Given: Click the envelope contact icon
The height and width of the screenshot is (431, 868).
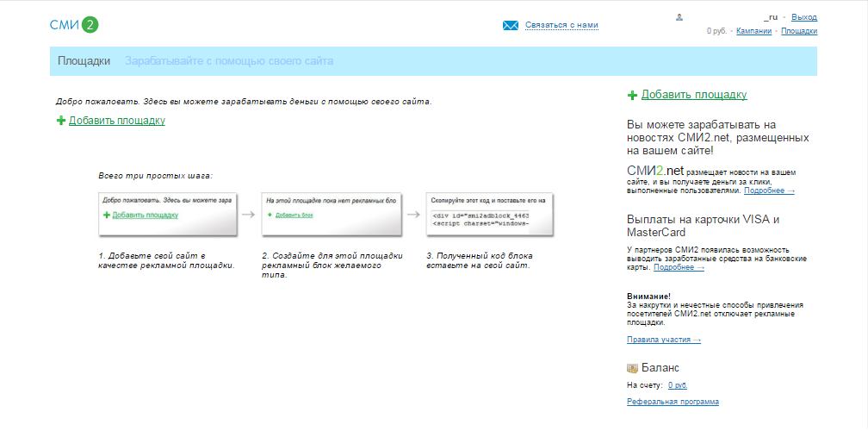Looking at the screenshot, I should [511, 25].
